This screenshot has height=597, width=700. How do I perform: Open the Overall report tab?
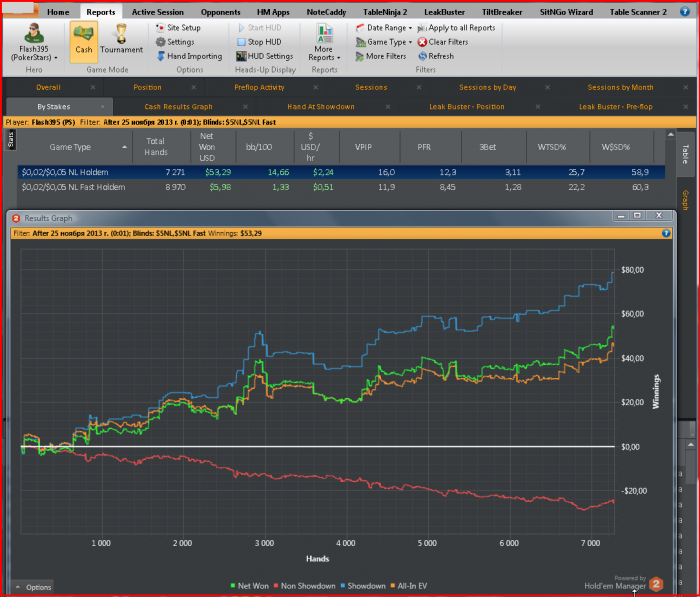click(x=48, y=88)
